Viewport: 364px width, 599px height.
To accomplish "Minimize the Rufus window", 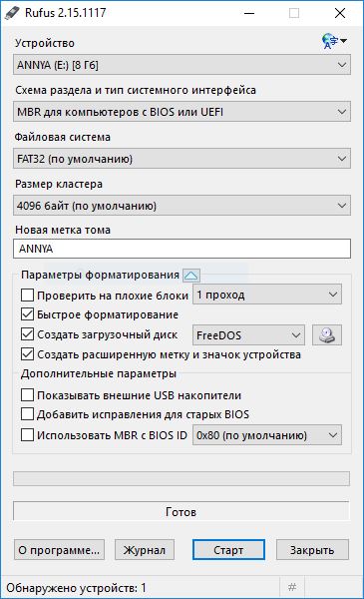I will tap(249, 13).
